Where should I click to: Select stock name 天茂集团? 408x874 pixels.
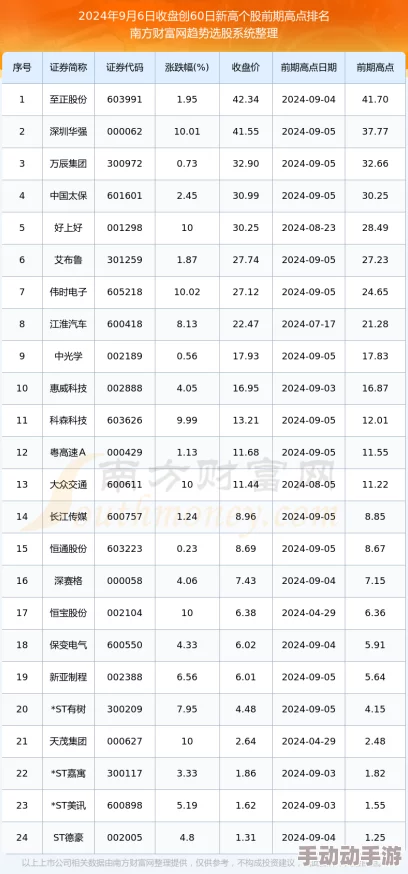(x=69, y=741)
